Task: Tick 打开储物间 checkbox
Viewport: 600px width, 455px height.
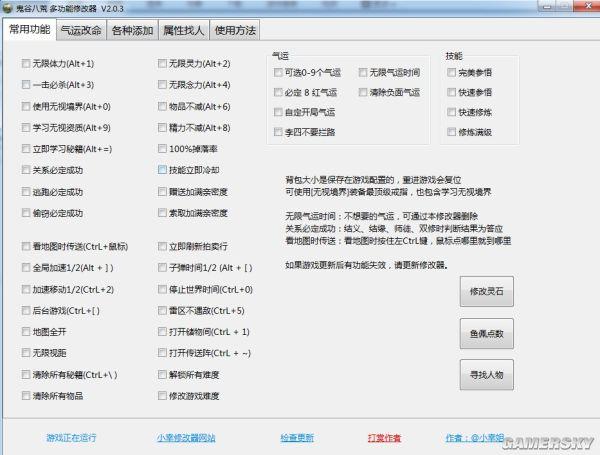Action: pyautogui.click(x=162, y=331)
